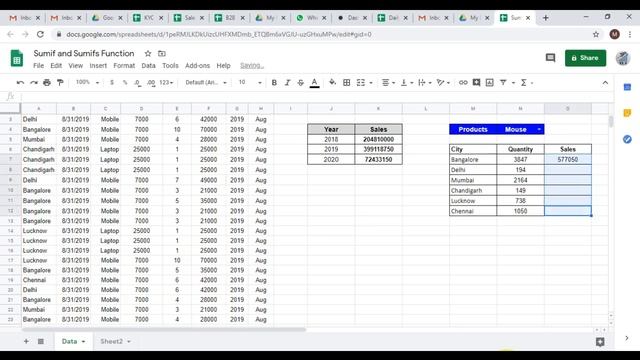Open the Data menu
The height and width of the screenshot is (360, 640).
click(x=148, y=65)
